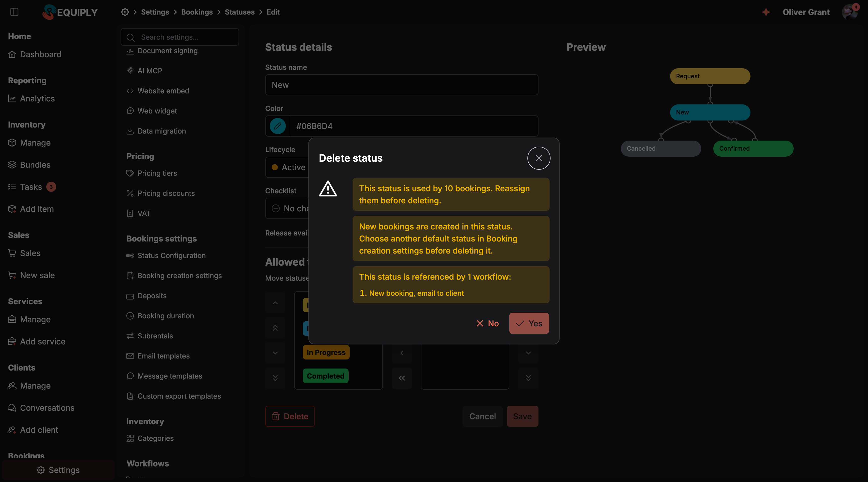
Task: Open Inventory Manage in the sidebar
Action: (29, 143)
